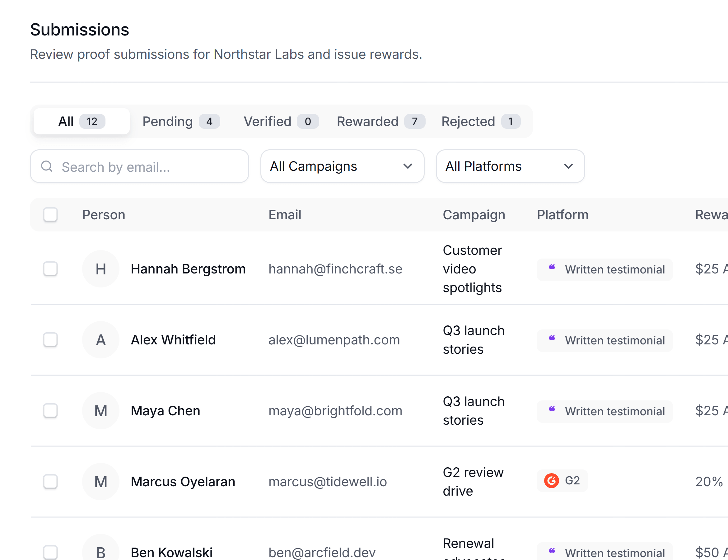Viewport: 728px width, 560px height.
Task: Click the name Hannah Bergstrom
Action: pos(188,269)
